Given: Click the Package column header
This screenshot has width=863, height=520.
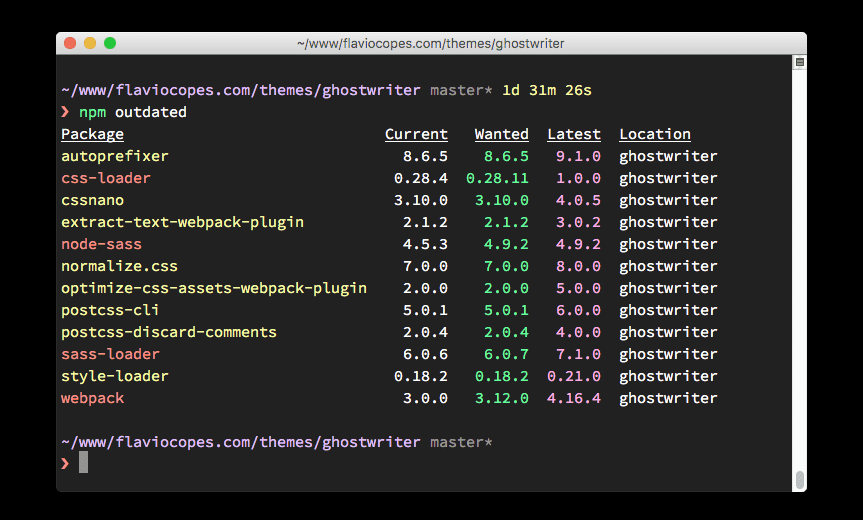Looking at the screenshot, I should pos(92,134).
